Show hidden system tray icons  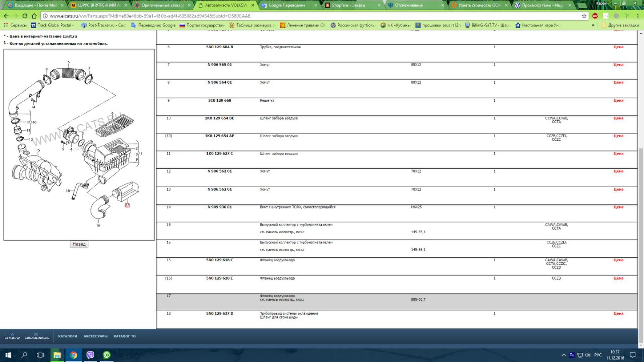coord(563,355)
